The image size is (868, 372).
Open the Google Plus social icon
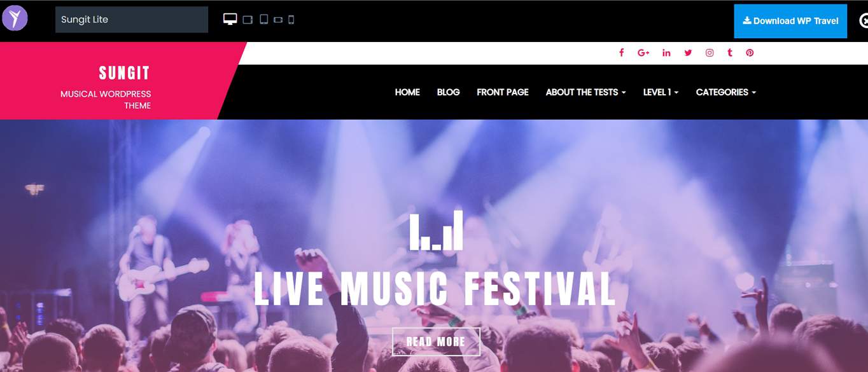click(643, 53)
